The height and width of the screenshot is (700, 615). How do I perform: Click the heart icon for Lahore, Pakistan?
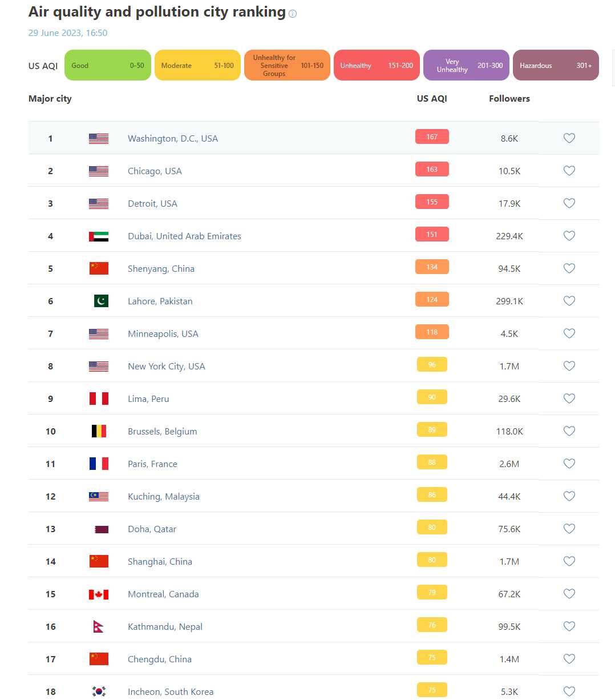click(569, 301)
